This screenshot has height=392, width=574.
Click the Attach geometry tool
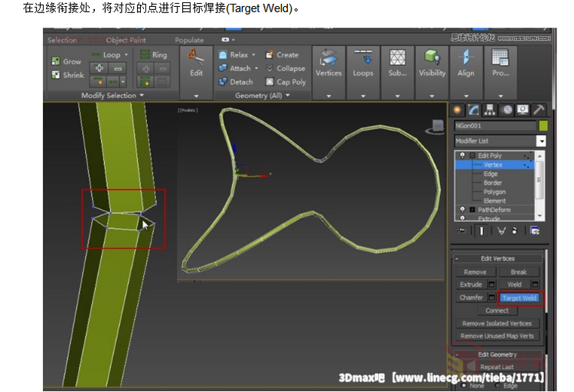234,68
